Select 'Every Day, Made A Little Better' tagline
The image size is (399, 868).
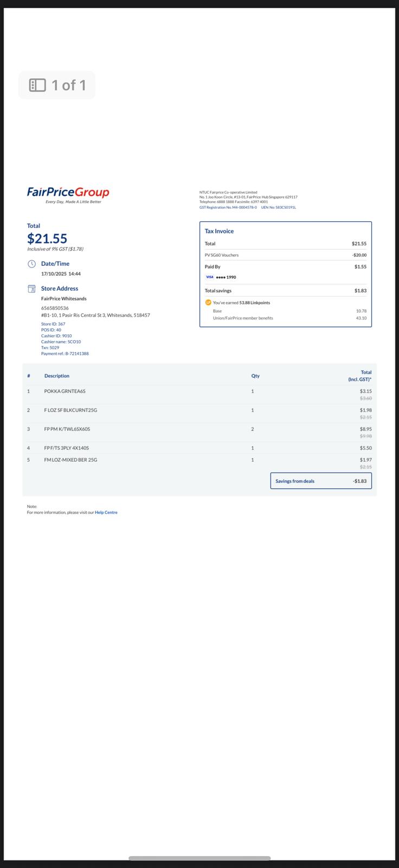(x=73, y=202)
